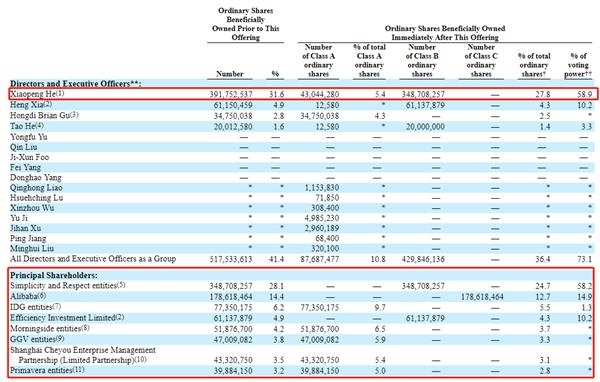The height and width of the screenshot is (382, 600).
Task: Click the 'Principal Shareholders:' section heading
Action: click(x=54, y=275)
